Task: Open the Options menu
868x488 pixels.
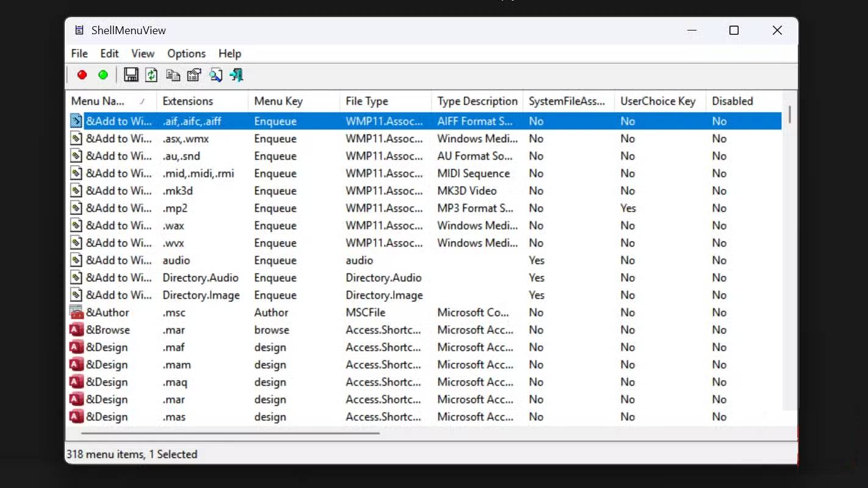Action: 186,54
